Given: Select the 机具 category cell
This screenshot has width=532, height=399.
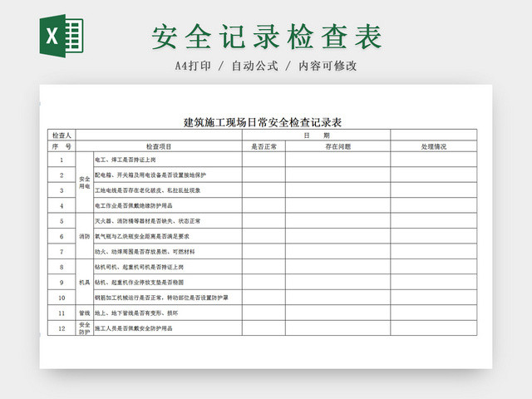Looking at the screenshot, I should tap(85, 283).
